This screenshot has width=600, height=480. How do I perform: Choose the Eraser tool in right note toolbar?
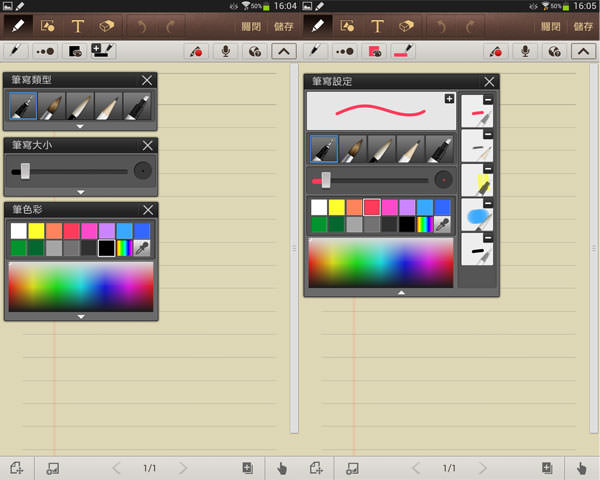[x=407, y=24]
